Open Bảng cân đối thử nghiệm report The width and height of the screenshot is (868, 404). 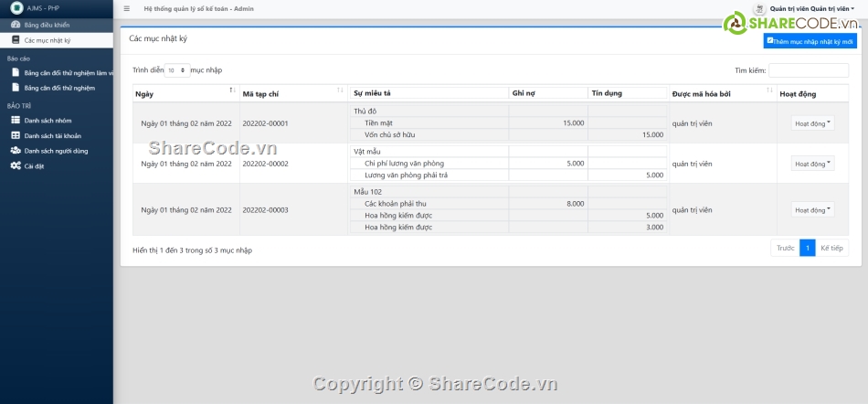[59, 88]
